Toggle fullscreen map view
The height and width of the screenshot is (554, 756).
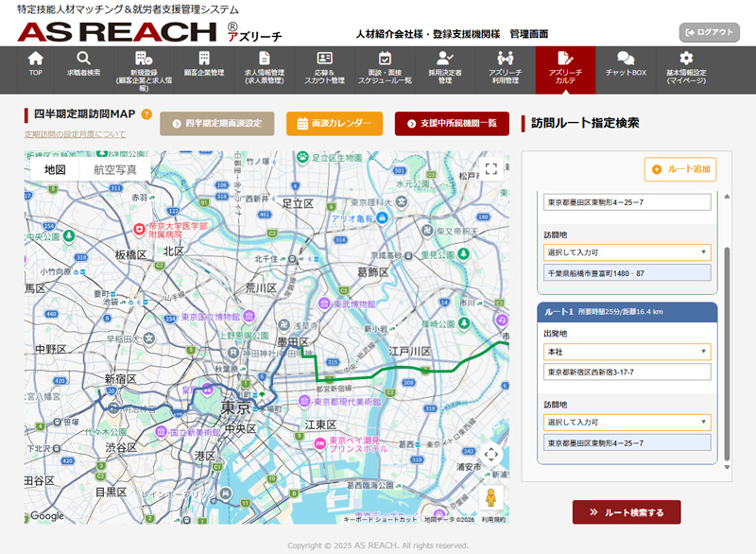pyautogui.click(x=491, y=169)
